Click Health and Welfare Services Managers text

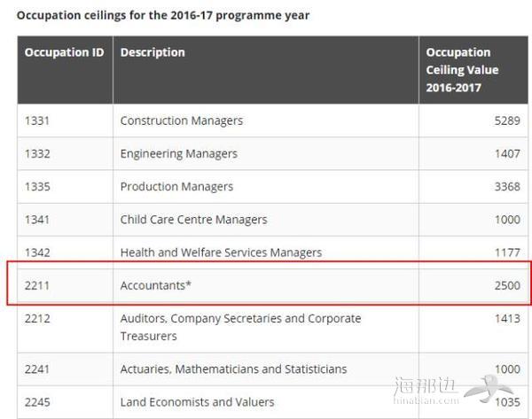(x=221, y=252)
